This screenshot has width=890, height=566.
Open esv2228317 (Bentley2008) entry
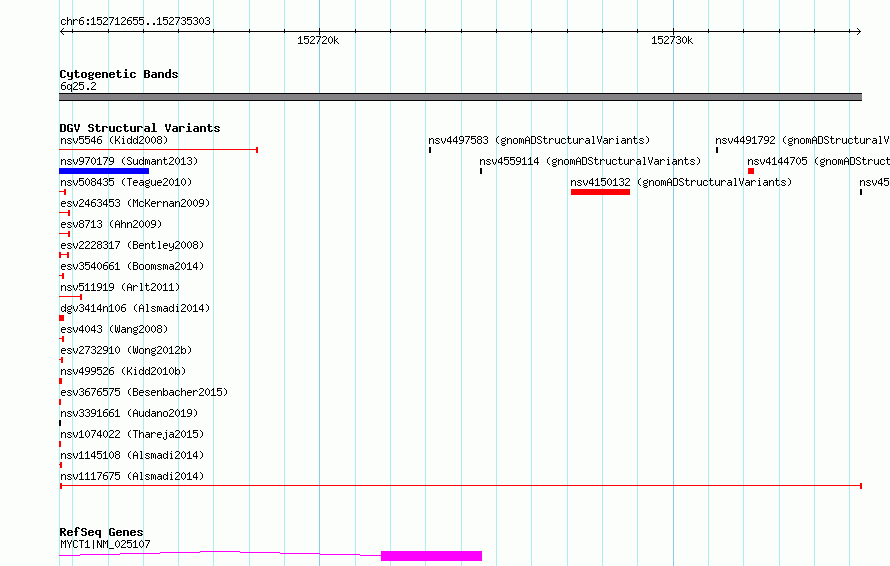coord(132,245)
